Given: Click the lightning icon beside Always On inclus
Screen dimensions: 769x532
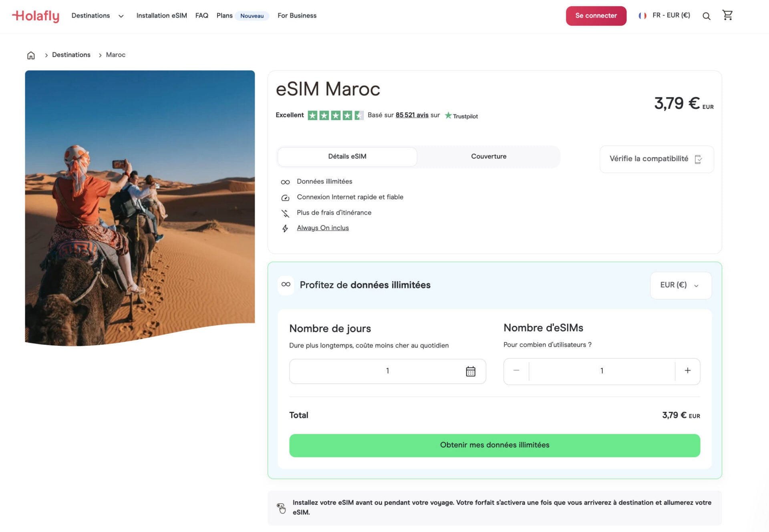Looking at the screenshot, I should (285, 228).
